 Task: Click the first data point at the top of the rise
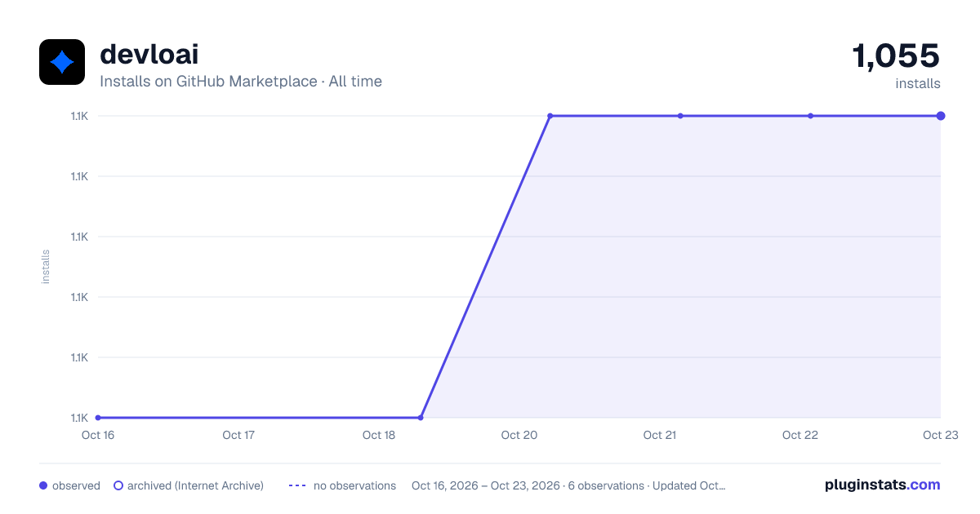(550, 116)
